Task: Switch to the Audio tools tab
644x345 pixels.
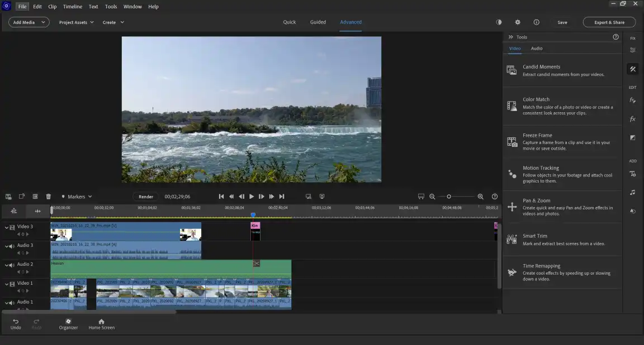Action: click(x=536, y=49)
